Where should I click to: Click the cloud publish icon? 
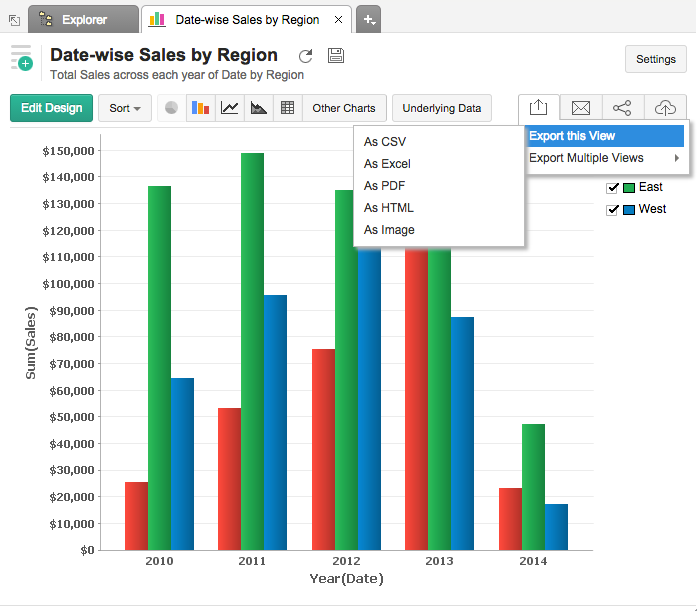pyautogui.click(x=665, y=108)
